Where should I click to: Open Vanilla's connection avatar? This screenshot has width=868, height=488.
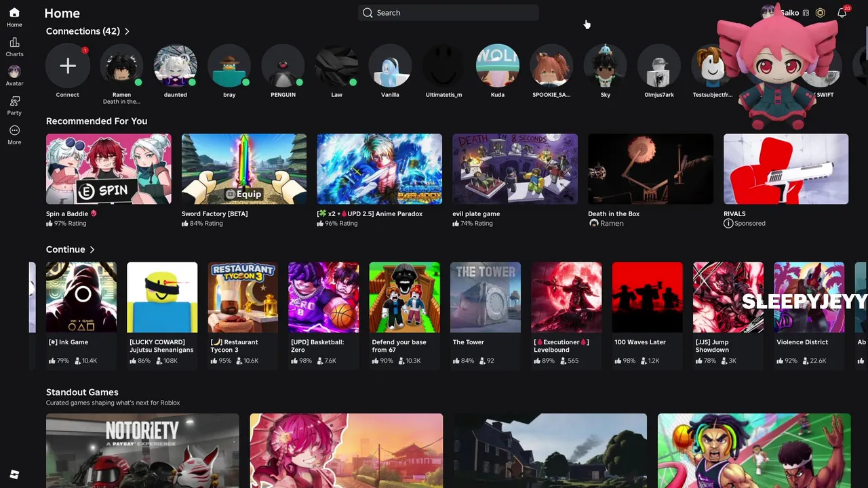click(x=390, y=66)
